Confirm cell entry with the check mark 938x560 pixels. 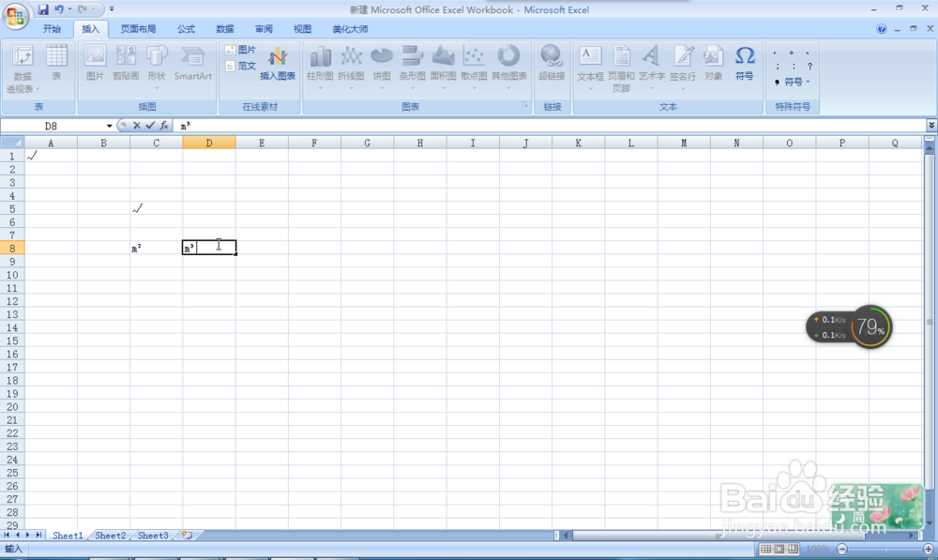coord(150,126)
